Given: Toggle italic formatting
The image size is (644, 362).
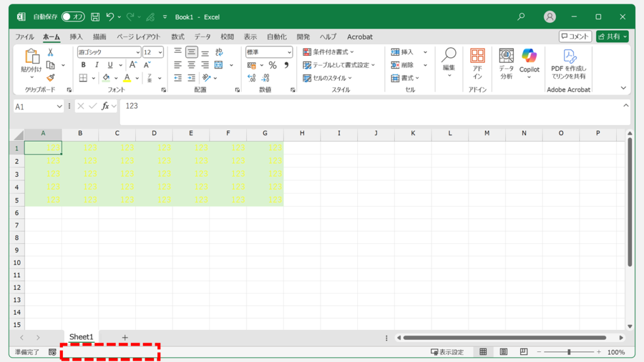Looking at the screenshot, I should [x=96, y=65].
